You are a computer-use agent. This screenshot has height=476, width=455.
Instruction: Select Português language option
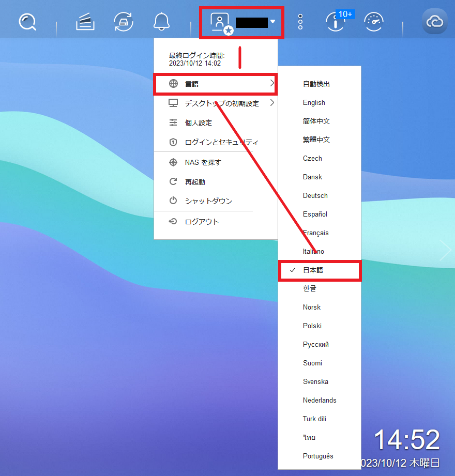pyautogui.click(x=320, y=456)
